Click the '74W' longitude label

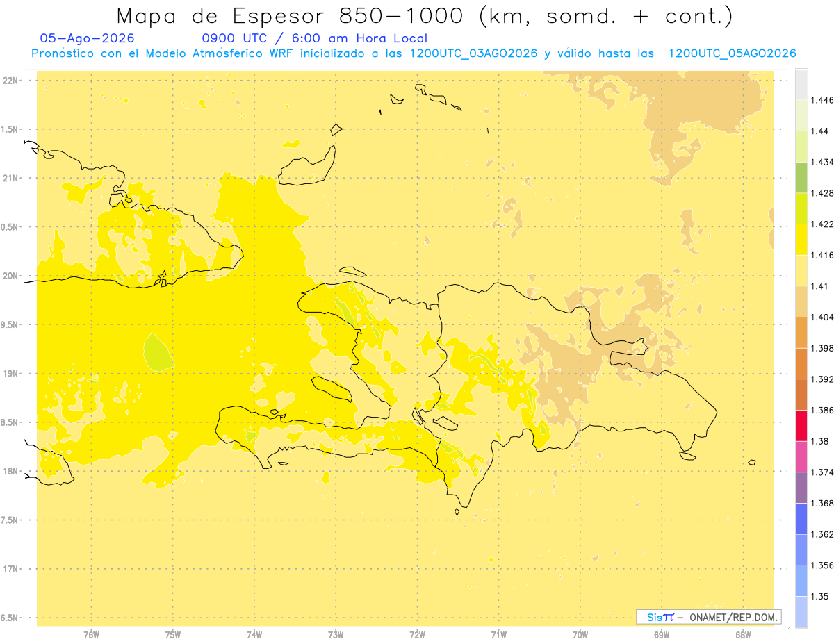(254, 635)
